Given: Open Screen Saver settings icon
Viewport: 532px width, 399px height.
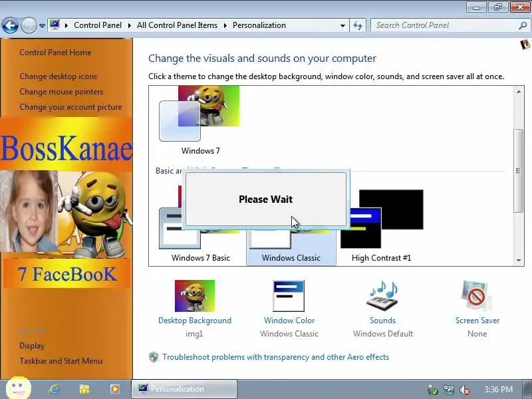Looking at the screenshot, I should pyautogui.click(x=477, y=296).
